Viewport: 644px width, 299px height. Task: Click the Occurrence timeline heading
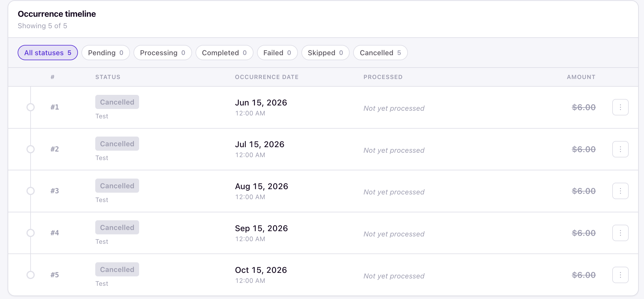click(57, 14)
